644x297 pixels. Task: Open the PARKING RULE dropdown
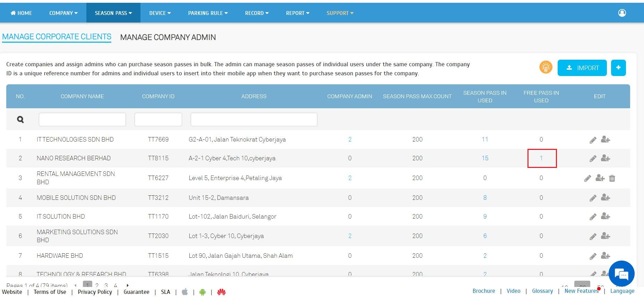[x=208, y=13]
